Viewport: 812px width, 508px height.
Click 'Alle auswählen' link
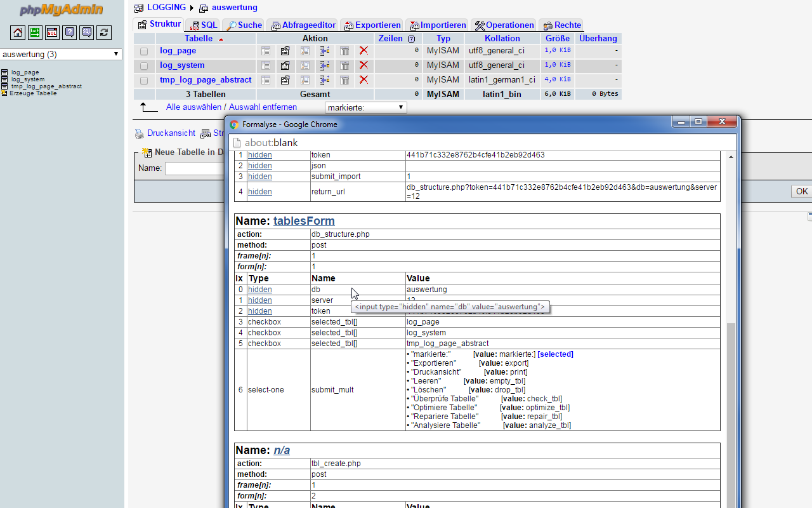(x=193, y=107)
